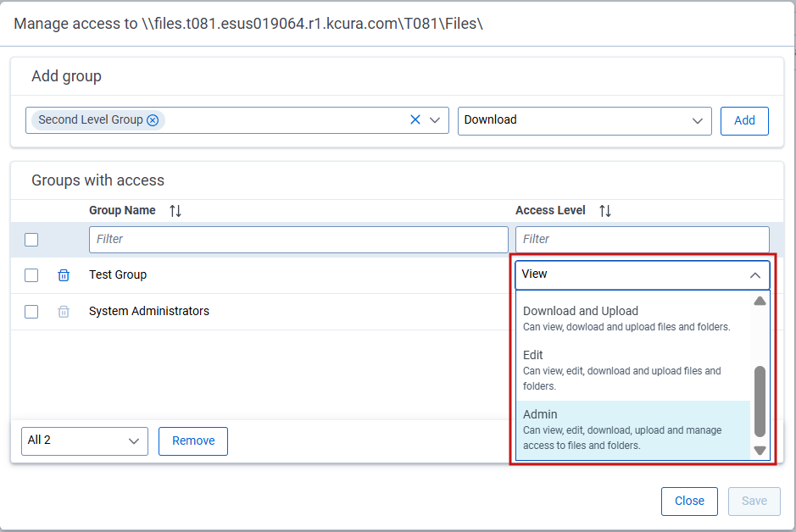Click the Add button
Screen dimensions: 796x532
click(743, 119)
